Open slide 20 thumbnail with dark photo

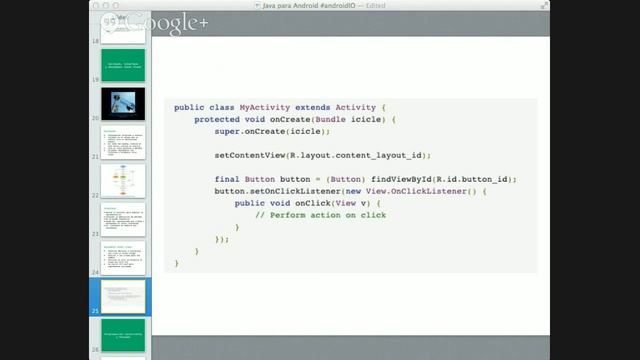click(x=123, y=104)
